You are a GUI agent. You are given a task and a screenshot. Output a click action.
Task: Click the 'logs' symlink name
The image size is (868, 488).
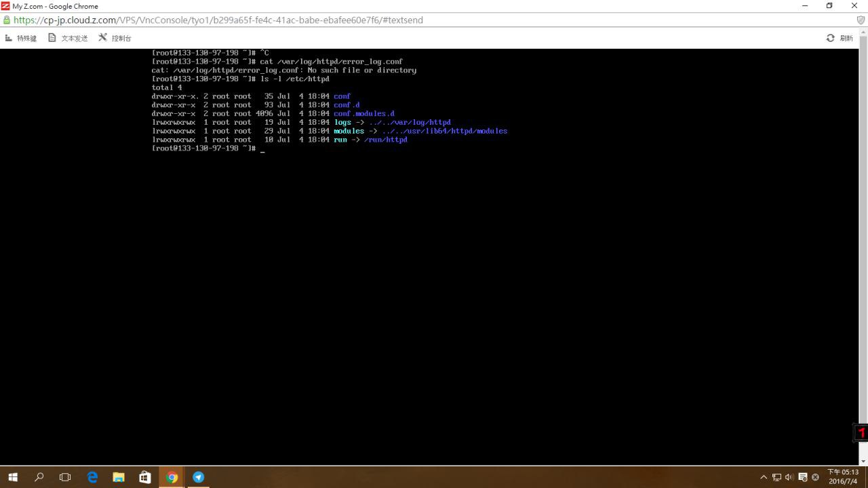342,123
